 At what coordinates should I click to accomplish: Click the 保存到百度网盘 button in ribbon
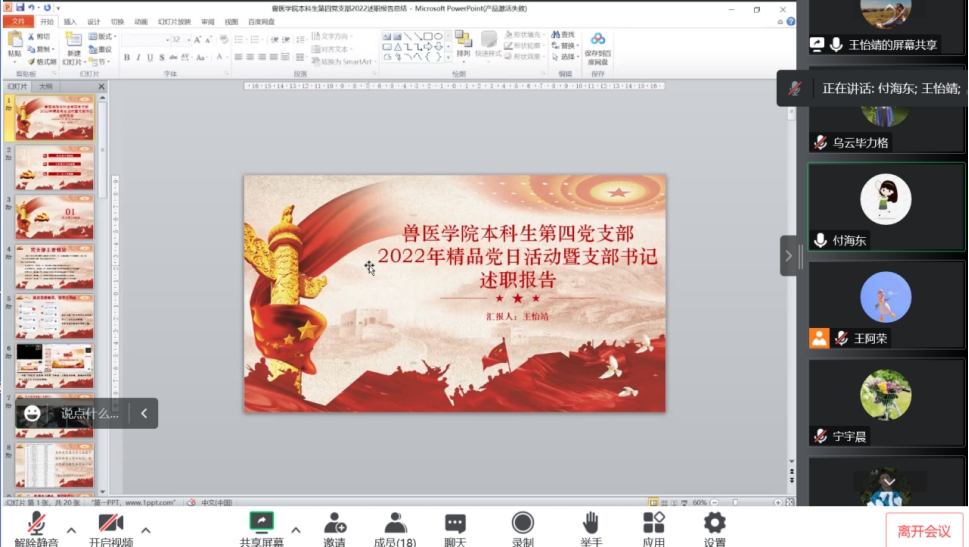point(597,46)
